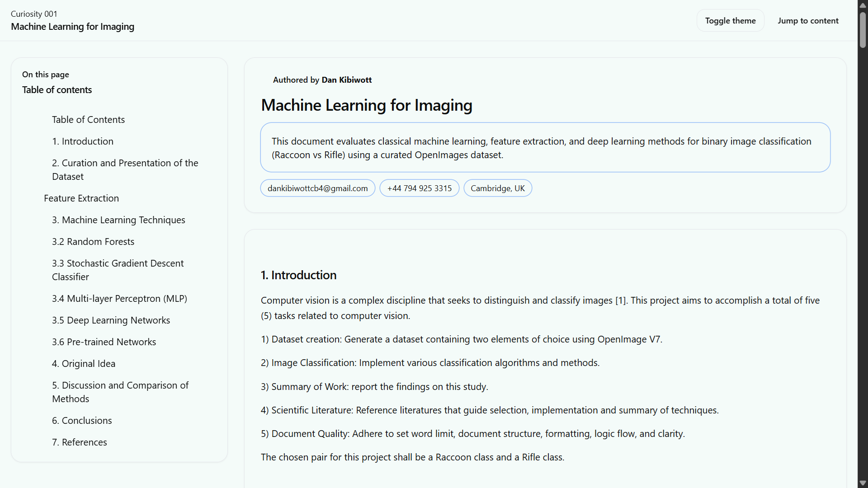Open the '4. Original Idea' entry

(84, 364)
